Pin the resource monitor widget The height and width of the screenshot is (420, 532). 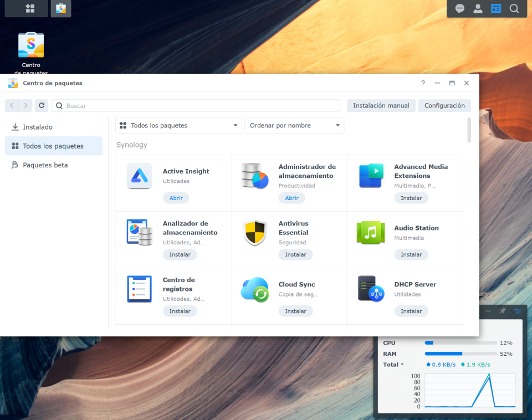[503, 311]
